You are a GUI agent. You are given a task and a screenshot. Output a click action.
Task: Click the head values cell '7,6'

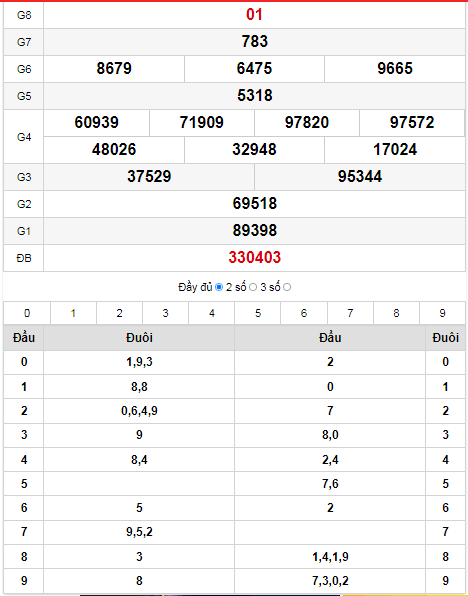pos(330,484)
